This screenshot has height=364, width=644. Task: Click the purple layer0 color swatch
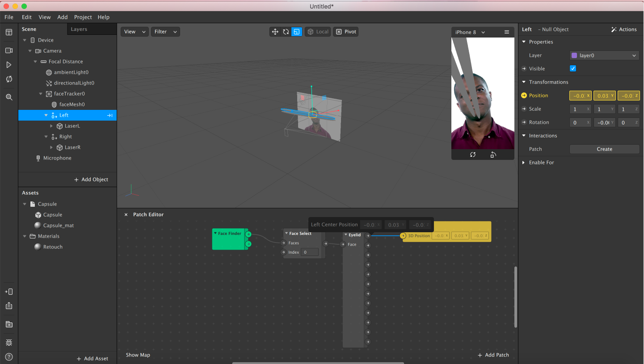click(x=574, y=55)
